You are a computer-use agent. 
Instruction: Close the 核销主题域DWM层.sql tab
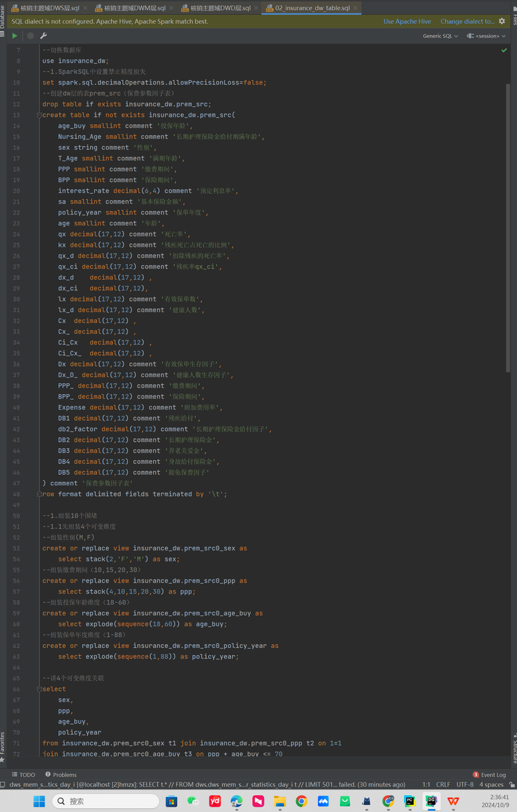[x=170, y=8]
